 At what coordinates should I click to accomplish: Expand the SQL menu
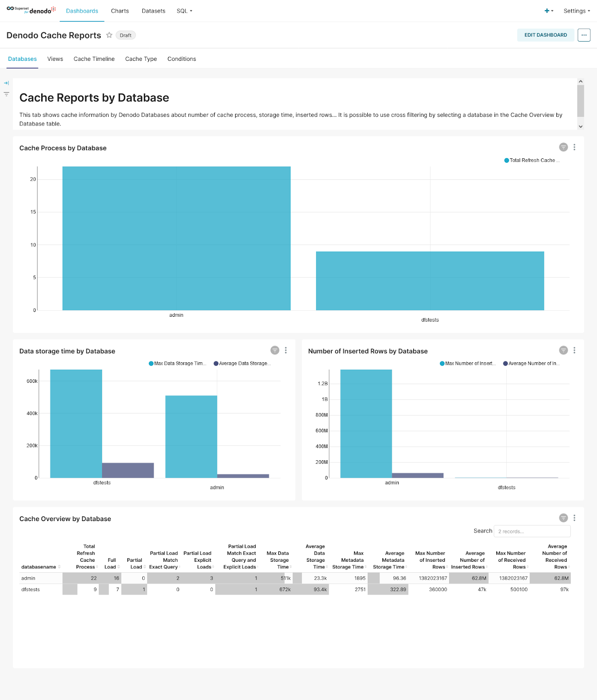[184, 11]
